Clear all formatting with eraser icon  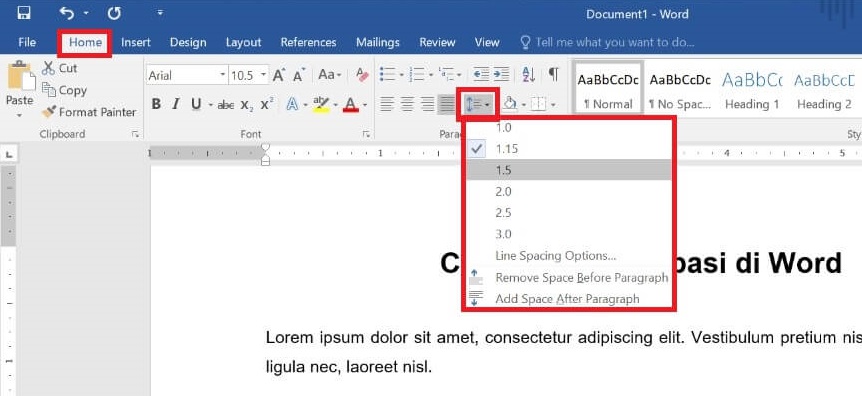(362, 75)
